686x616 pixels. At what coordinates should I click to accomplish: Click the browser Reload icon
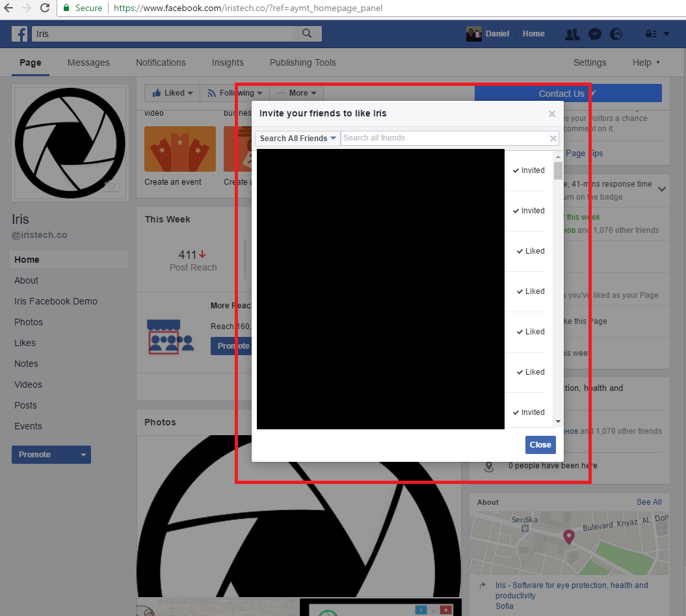pyautogui.click(x=44, y=8)
